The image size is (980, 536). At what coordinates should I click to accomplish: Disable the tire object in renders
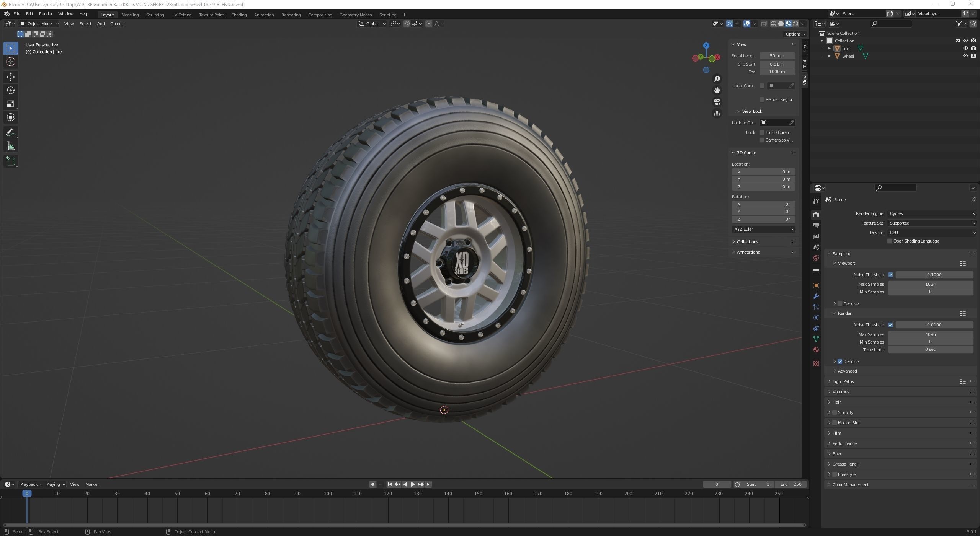(973, 48)
